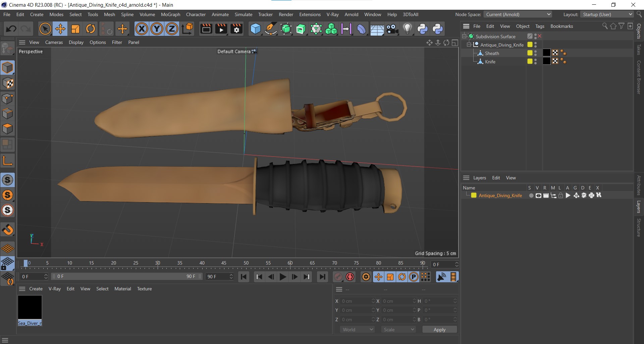Viewport: 644px width, 344px height.
Task: Click frame 45 on the timeline ruler
Action: [x=224, y=263]
